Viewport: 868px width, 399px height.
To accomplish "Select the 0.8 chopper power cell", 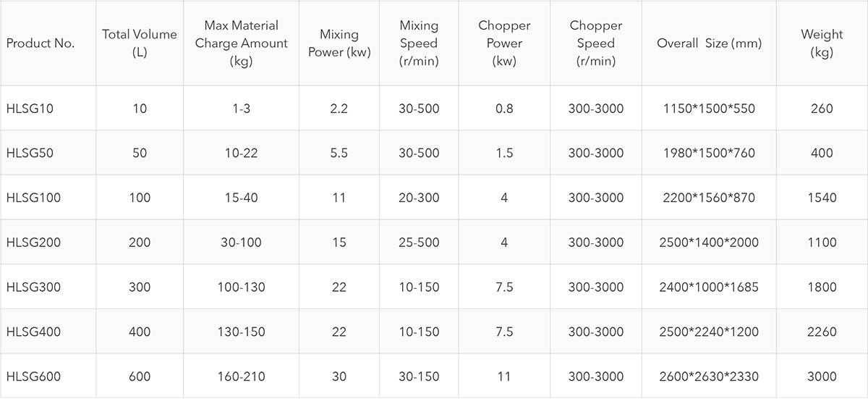I will click(x=505, y=109).
